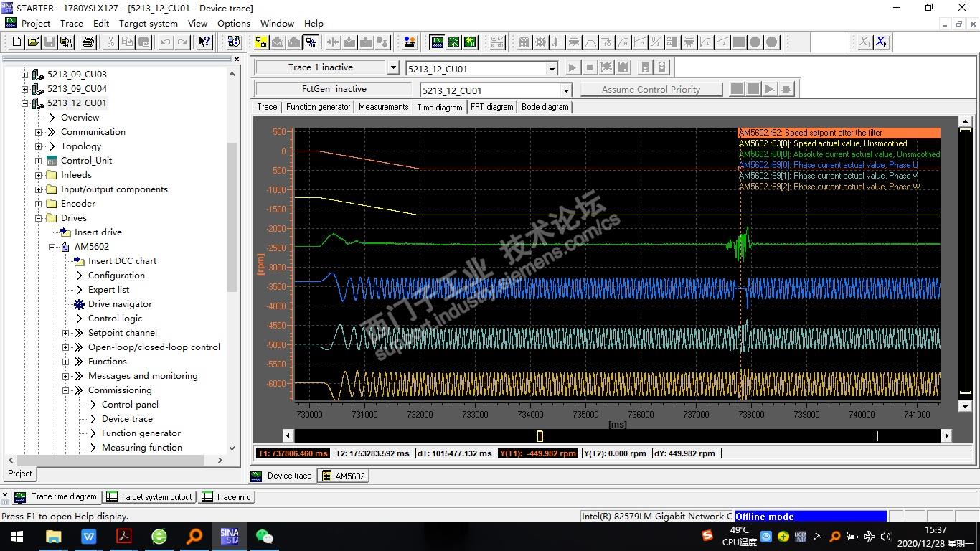Viewport: 980px width, 551px height.
Task: Collapse the Drives folder node
Action: click(x=39, y=218)
